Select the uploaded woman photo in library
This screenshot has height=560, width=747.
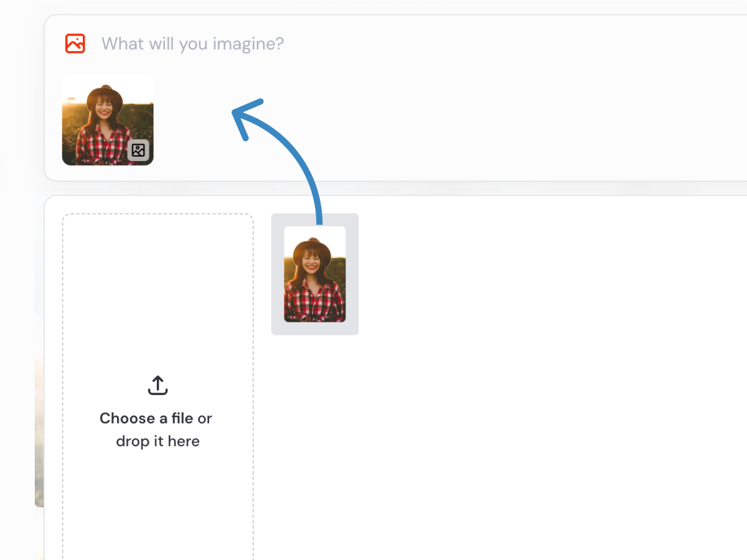tap(315, 274)
